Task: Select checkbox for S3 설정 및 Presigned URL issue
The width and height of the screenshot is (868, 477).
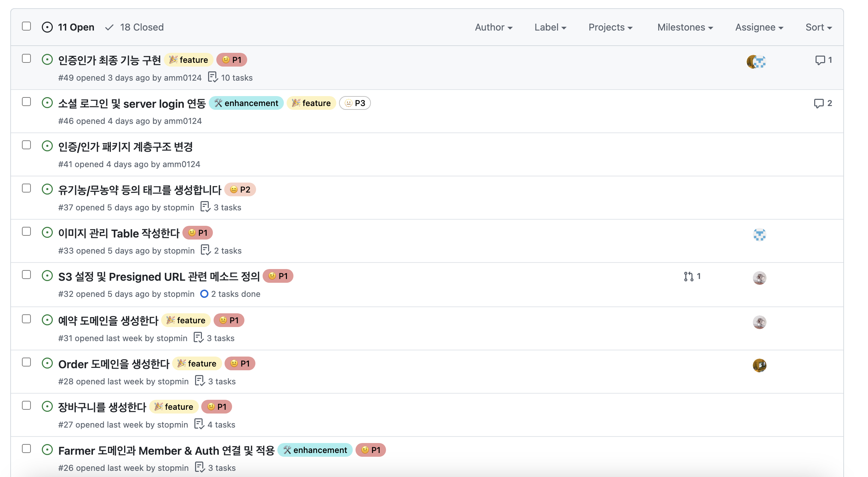Action: coord(26,275)
